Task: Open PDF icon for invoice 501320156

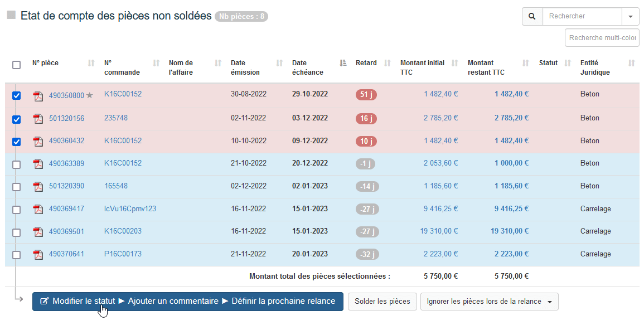Action: point(38,118)
